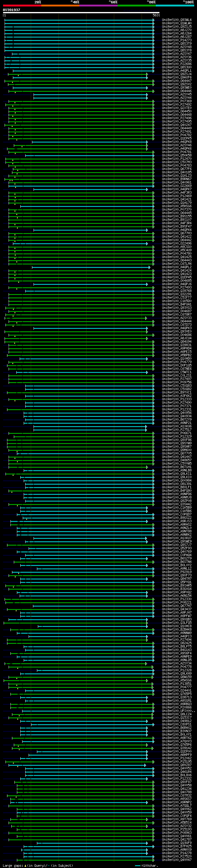Open hit UniRef100_Q93WL4
Image resolution: width=197 pixels, height=868 pixels.
pos(176,20)
